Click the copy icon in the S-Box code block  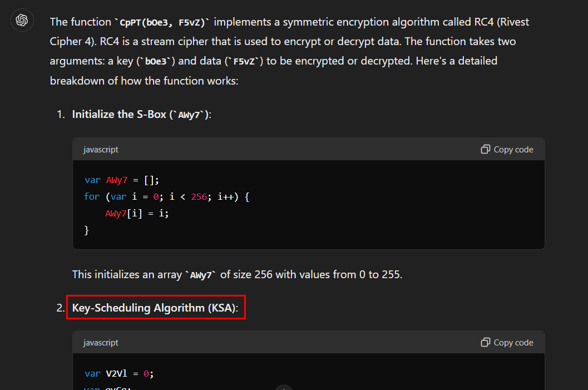(x=485, y=149)
